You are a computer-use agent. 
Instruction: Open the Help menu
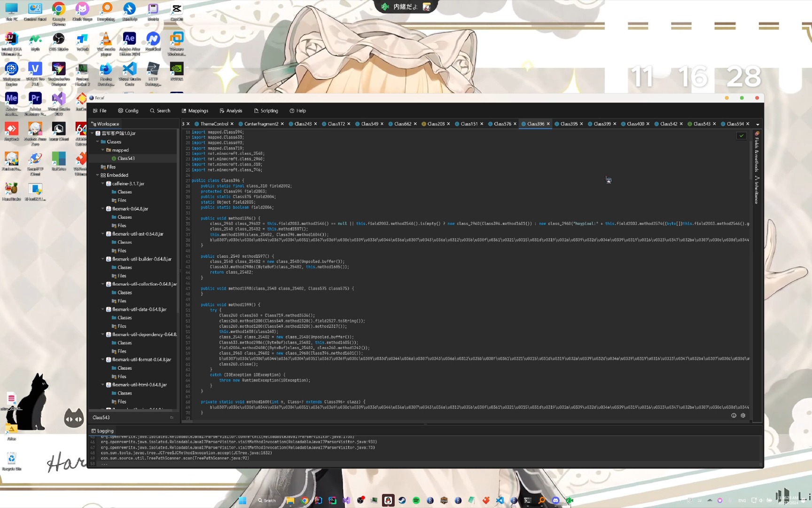pyautogui.click(x=298, y=111)
